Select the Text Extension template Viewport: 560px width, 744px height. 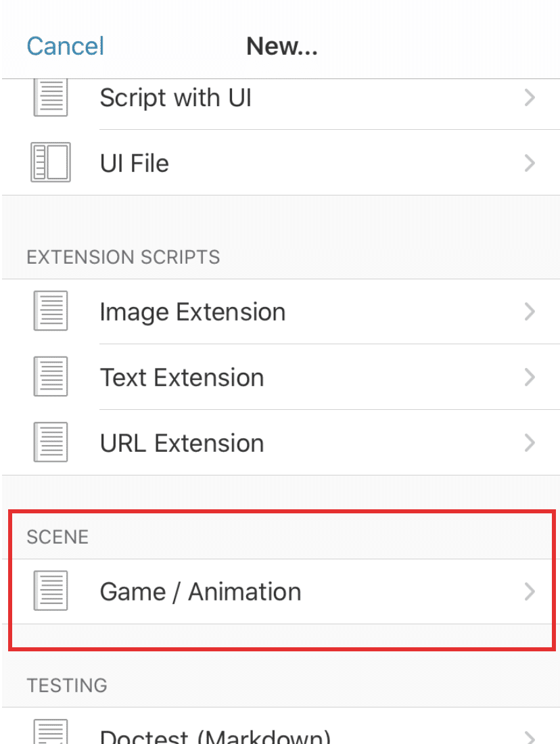pyautogui.click(x=281, y=377)
